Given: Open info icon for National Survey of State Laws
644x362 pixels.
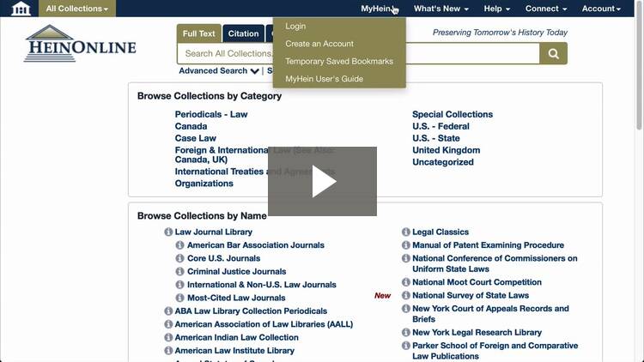Looking at the screenshot, I should 406,295.
